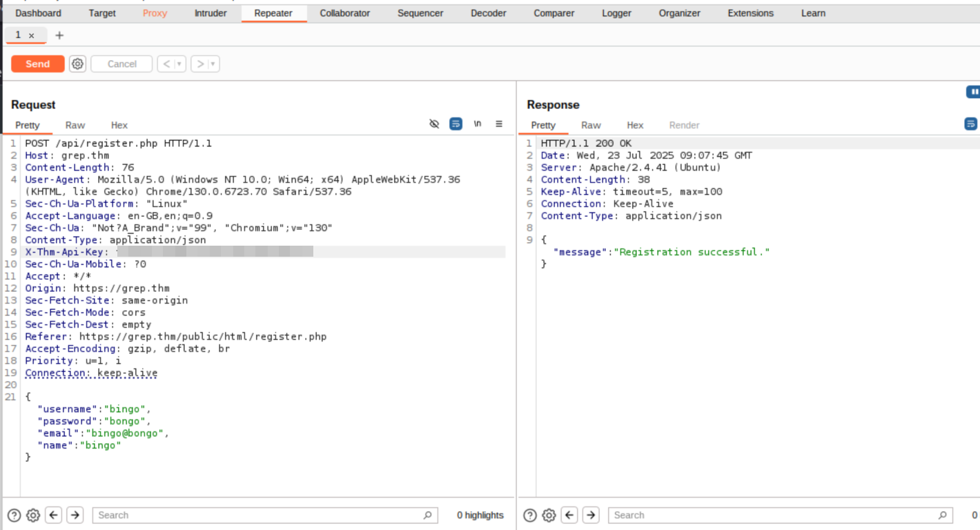The height and width of the screenshot is (530, 980).
Task: Open back history dropdown arrow
Action: 179,64
